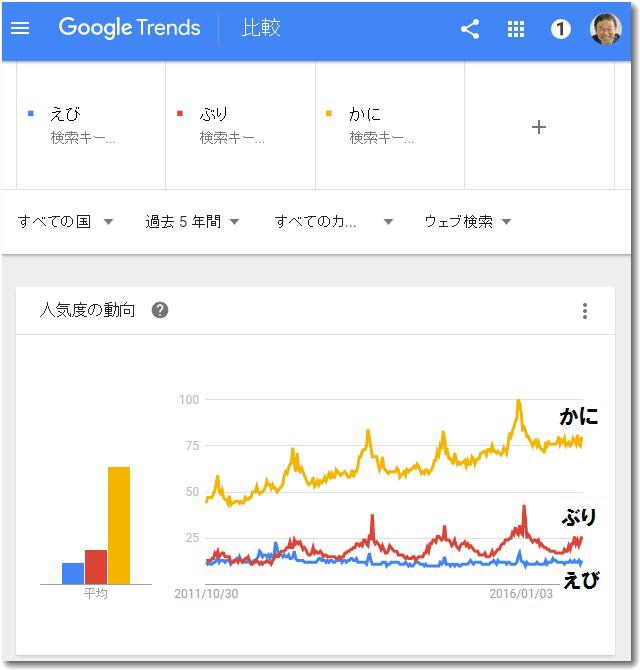The width and height of the screenshot is (640, 670).
Task: Click the yellow かに peak on chart
Action: pyautogui.click(x=518, y=403)
